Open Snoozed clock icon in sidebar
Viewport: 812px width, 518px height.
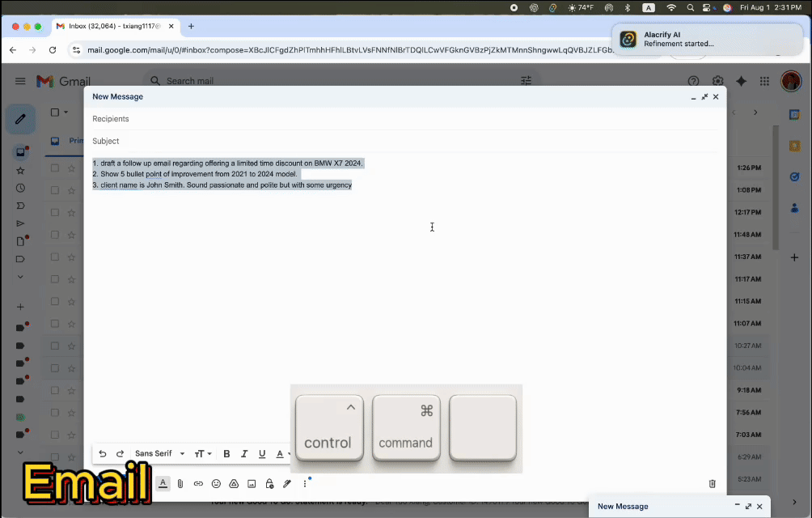20,188
